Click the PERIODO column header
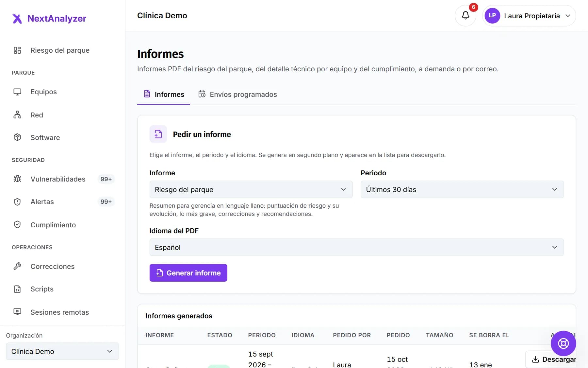Image resolution: width=588 pixels, height=368 pixels. (x=262, y=335)
